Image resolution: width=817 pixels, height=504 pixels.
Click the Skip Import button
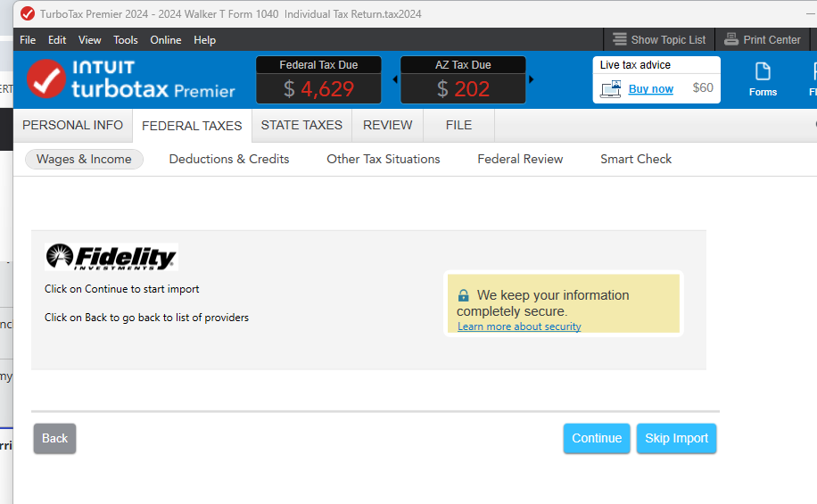676,438
